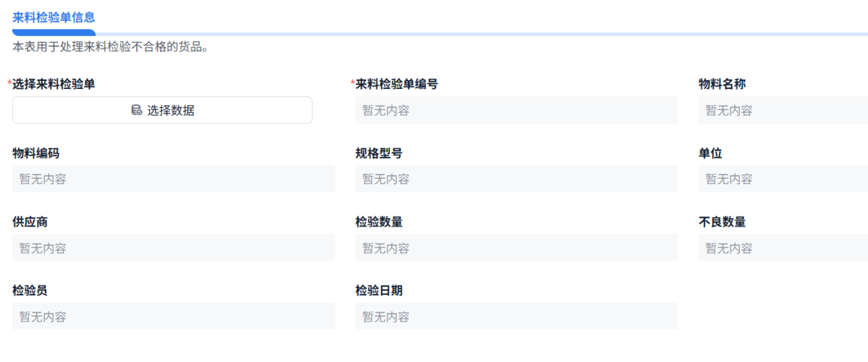Click the 检验日期 label text

(379, 290)
